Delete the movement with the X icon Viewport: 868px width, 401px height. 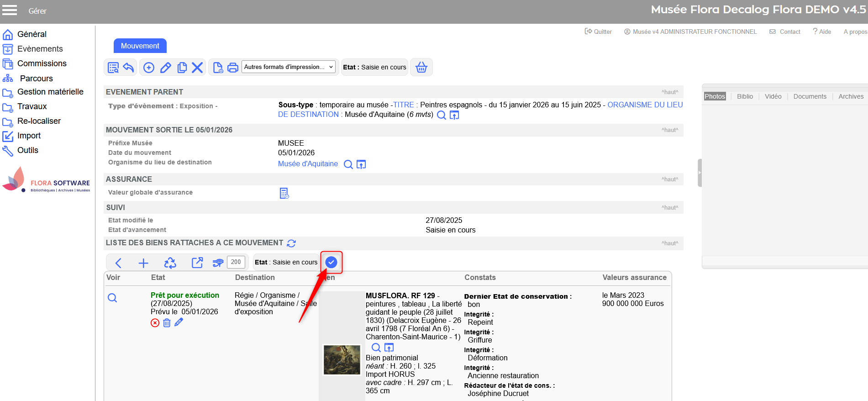[x=197, y=68]
